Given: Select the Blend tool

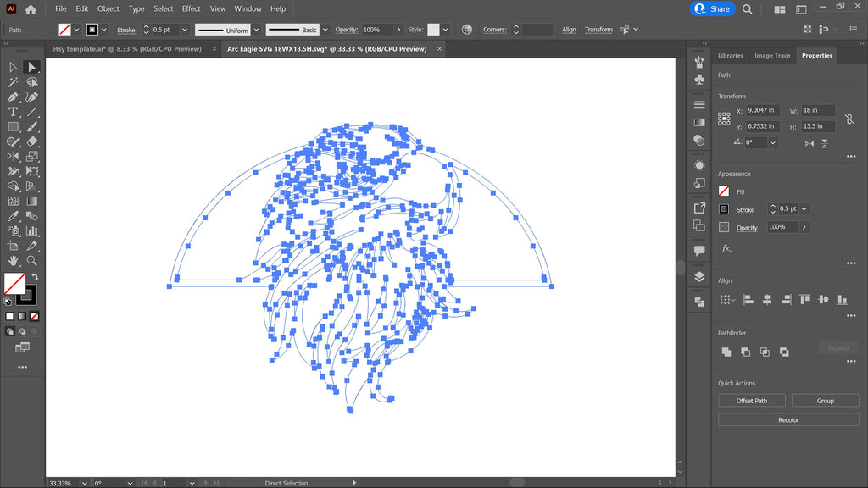Looking at the screenshot, I should [31, 216].
